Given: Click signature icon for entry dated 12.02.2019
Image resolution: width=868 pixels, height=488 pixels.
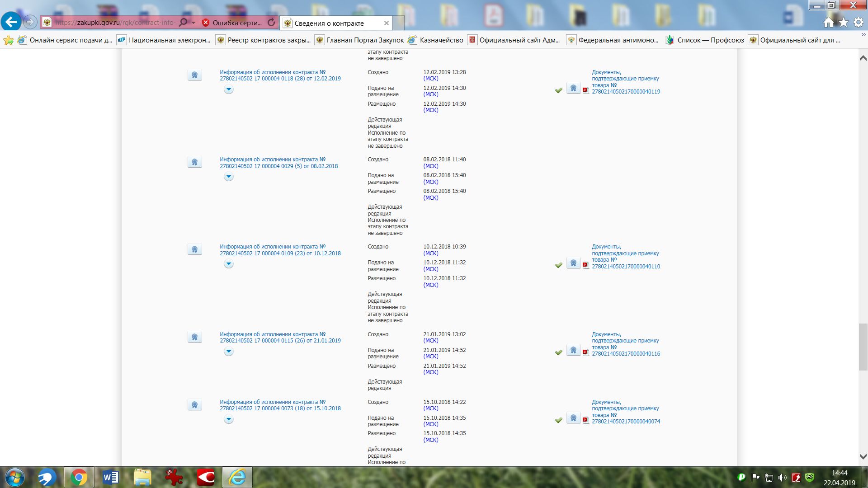Looking at the screenshot, I should pos(195,75).
